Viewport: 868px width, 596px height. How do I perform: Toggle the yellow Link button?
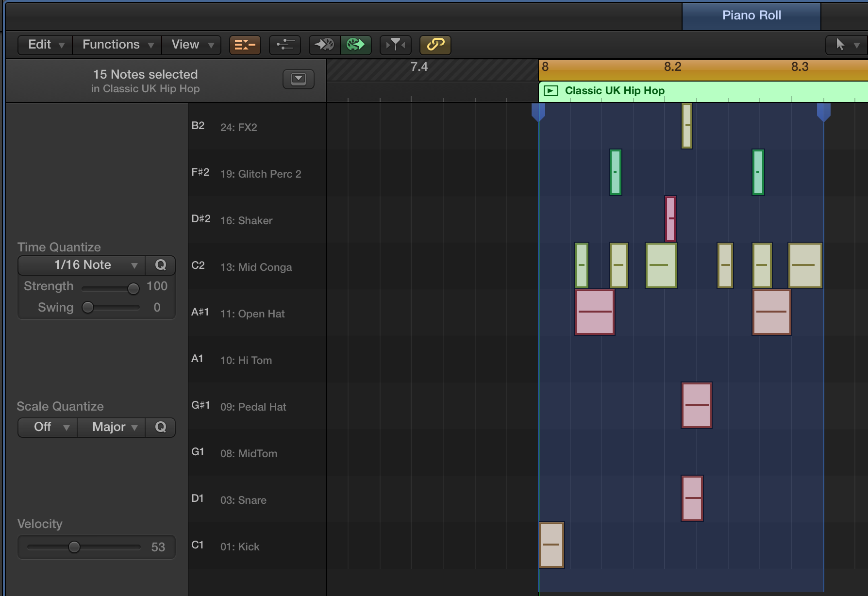pos(435,45)
